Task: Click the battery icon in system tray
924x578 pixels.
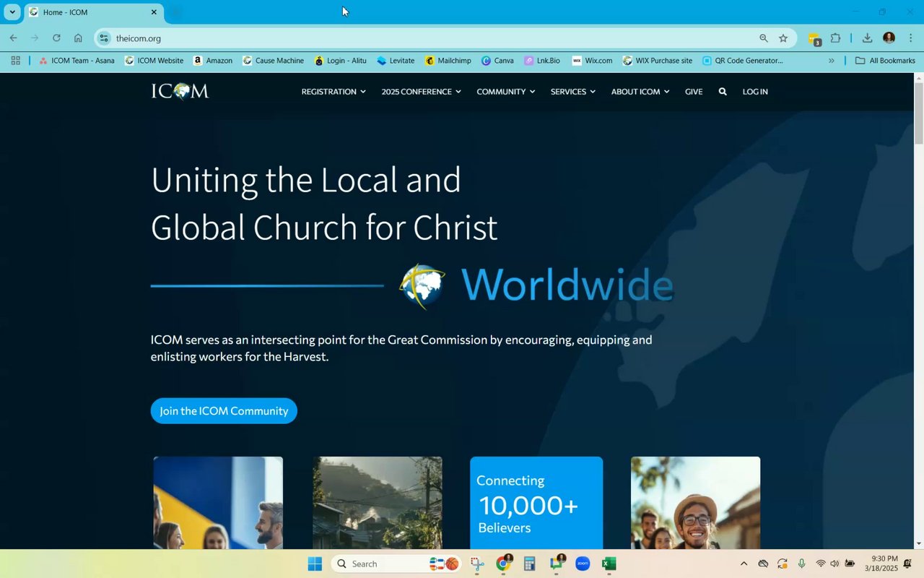Action: (850, 564)
